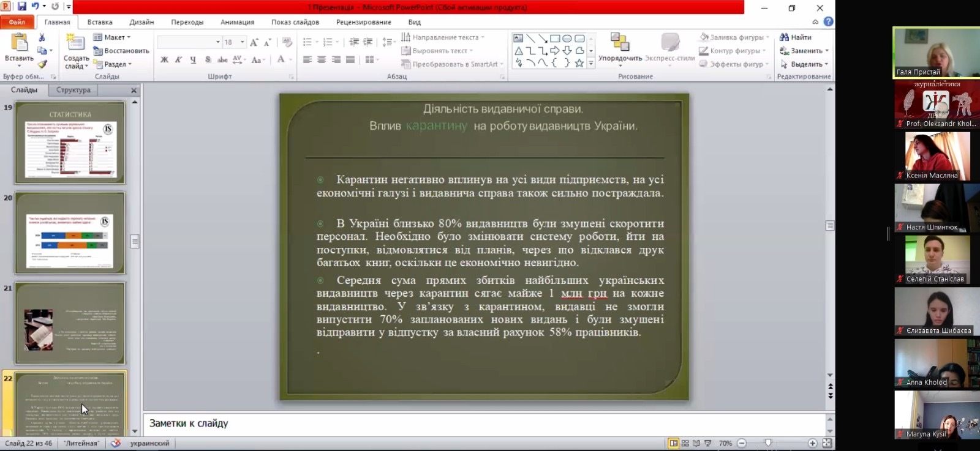Open PowerPoint help question mark icon
The image size is (980, 451).
828,21
